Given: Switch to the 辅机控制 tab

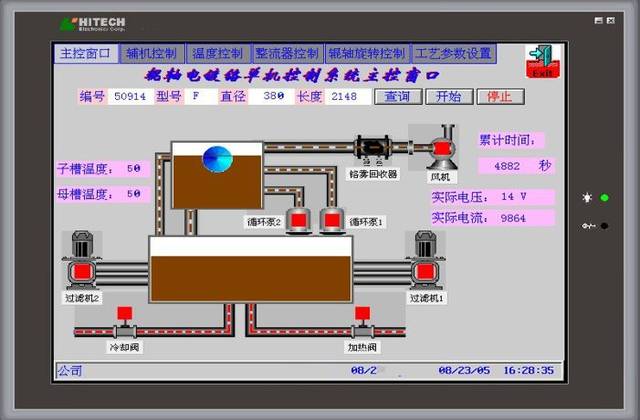Looking at the screenshot, I should point(152,53).
